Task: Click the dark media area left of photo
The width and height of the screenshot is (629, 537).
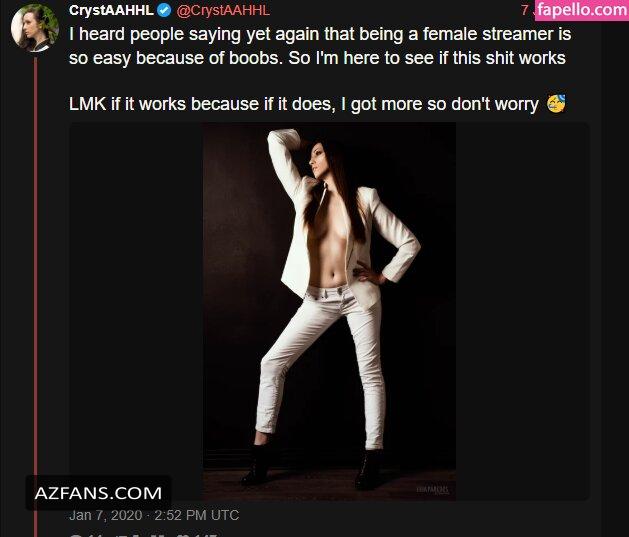Action: 136,299
